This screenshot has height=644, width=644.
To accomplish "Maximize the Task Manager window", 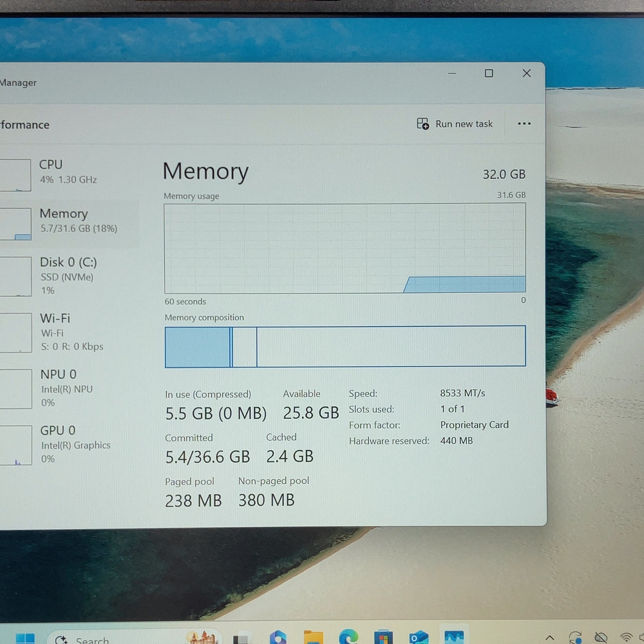I will [x=489, y=73].
